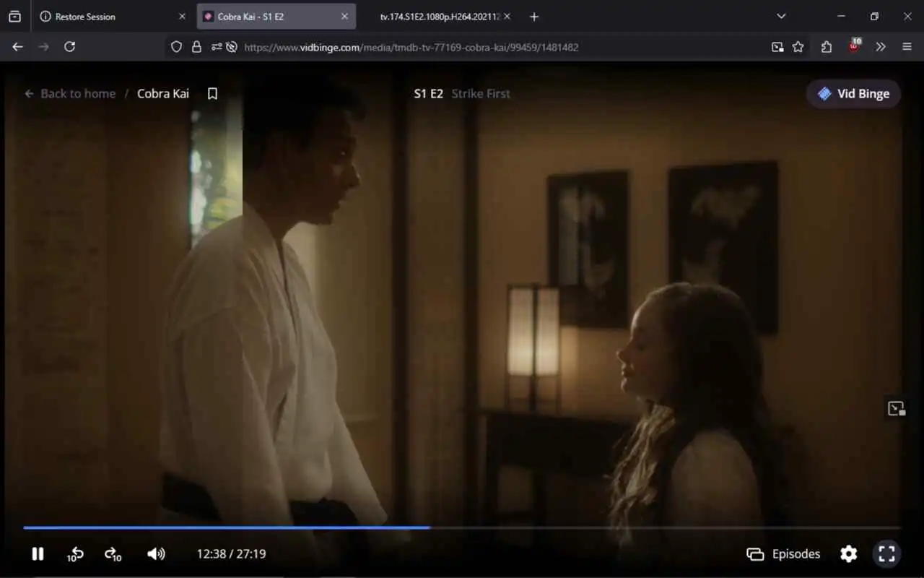The width and height of the screenshot is (924, 578).
Task: Close the Cobra Kai tab
Action: (344, 17)
